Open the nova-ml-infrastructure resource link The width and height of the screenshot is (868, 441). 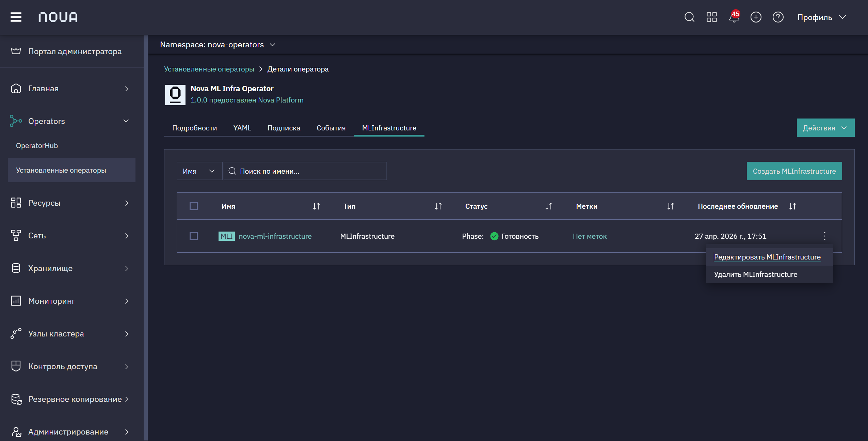[x=275, y=236]
